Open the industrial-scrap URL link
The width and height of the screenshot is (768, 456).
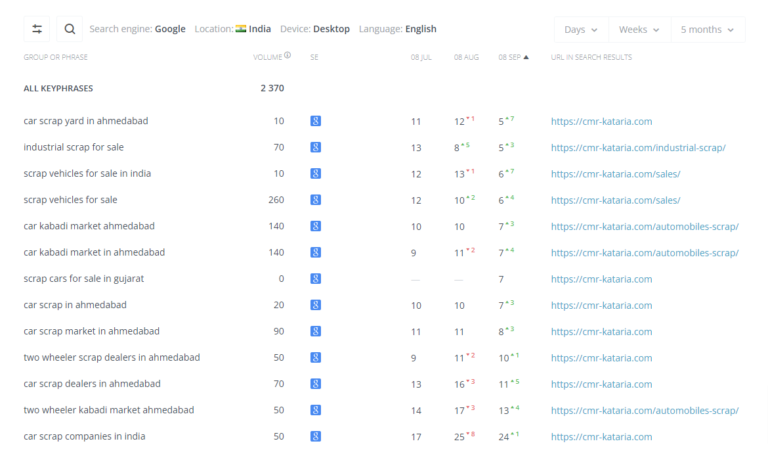(x=637, y=147)
